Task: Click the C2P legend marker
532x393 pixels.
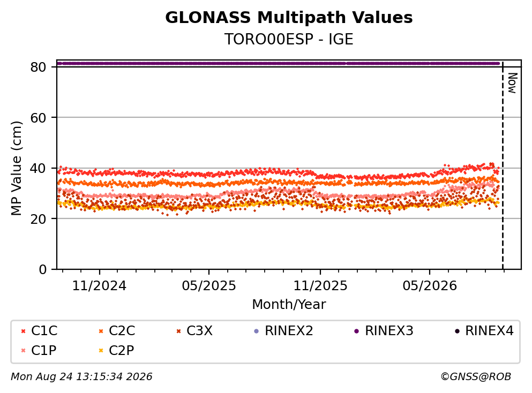Action: pos(101,351)
